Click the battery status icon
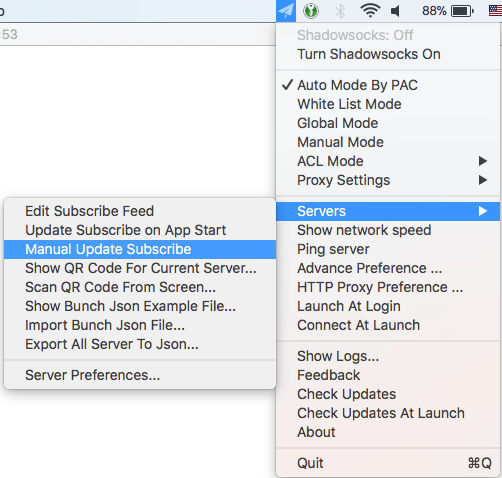 pos(462,11)
